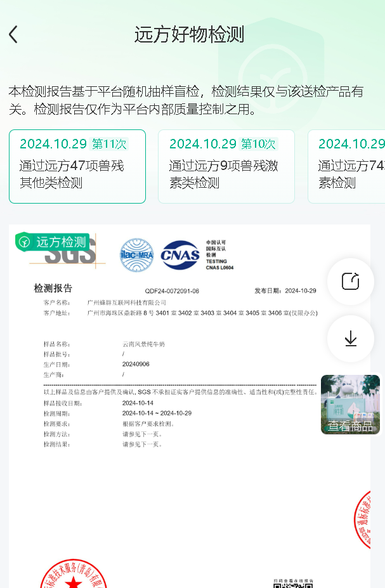Tap report number QDF24-0072091-06
Viewport: 385px width, 588px height.
click(x=172, y=291)
